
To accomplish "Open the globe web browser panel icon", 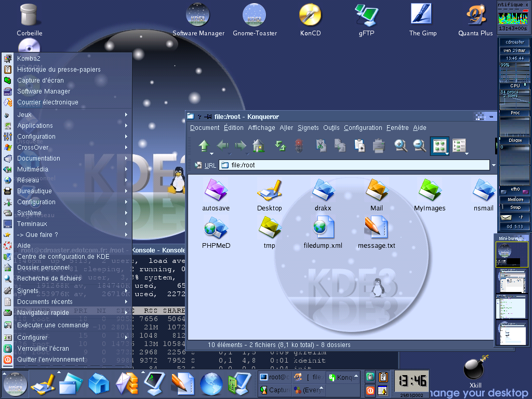I will [x=211, y=384].
